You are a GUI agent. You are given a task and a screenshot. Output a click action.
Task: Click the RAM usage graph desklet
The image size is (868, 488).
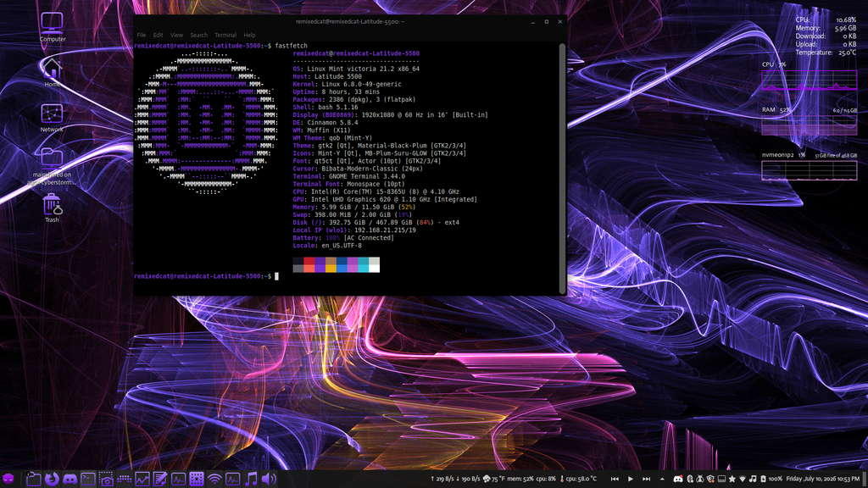point(810,125)
